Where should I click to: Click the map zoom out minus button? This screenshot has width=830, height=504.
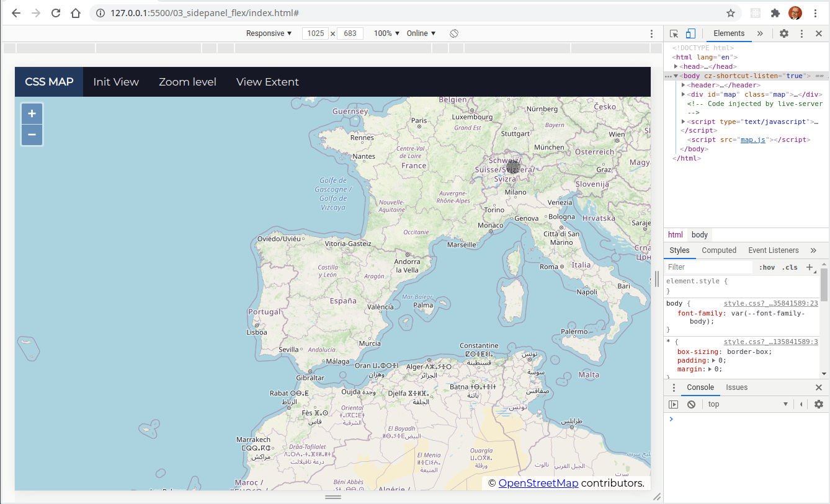click(x=32, y=135)
